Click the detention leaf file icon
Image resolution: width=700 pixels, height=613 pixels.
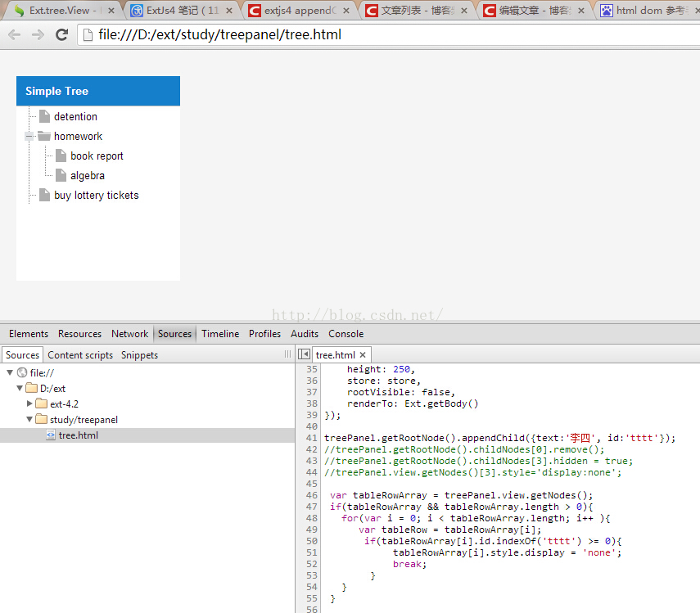[44, 116]
